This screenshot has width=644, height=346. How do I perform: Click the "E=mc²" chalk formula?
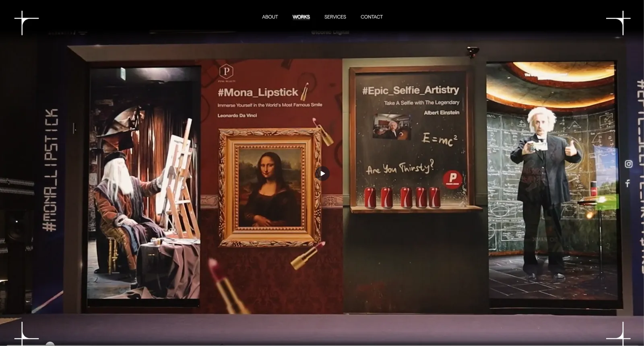pos(440,140)
